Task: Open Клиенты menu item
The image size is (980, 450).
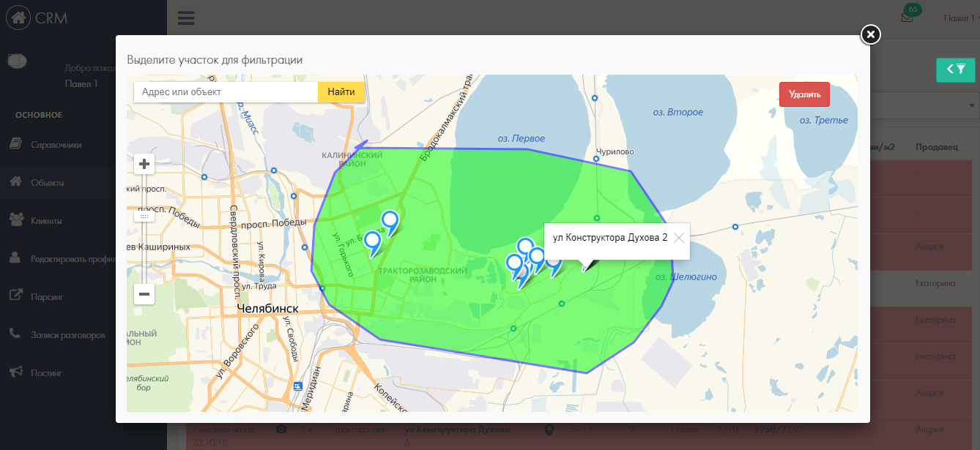Action: coord(45,221)
